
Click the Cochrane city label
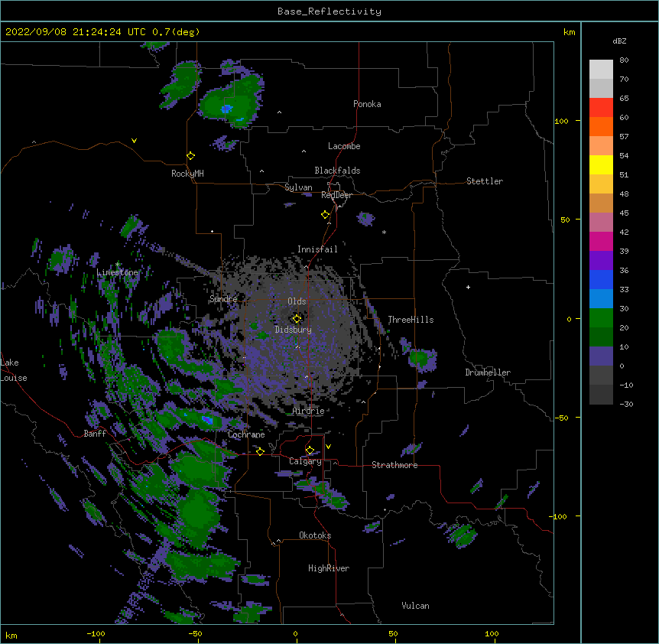[246, 434]
